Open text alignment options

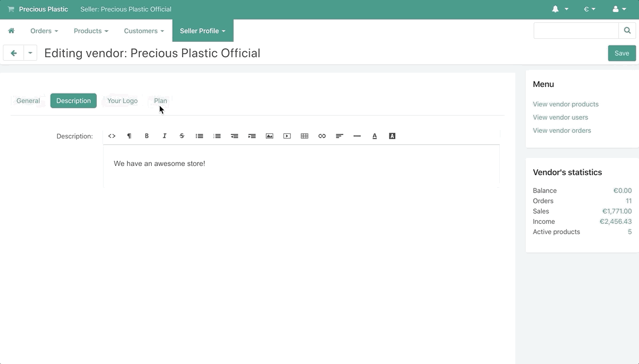coord(340,136)
